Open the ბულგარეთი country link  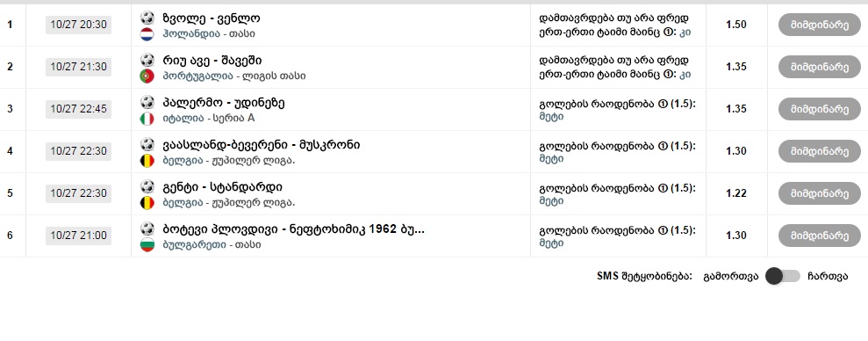[x=194, y=244]
